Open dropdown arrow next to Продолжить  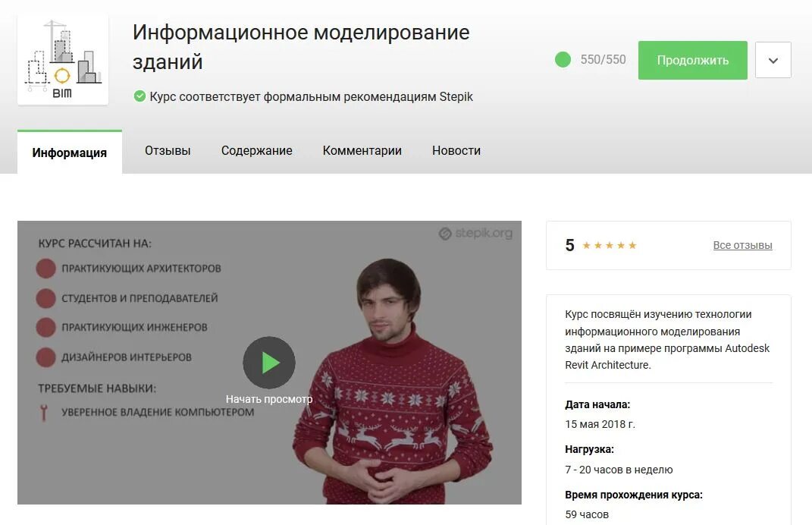[773, 60]
